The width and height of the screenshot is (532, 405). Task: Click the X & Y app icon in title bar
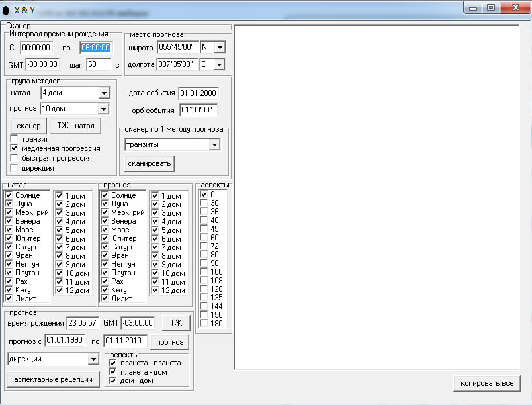click(7, 9)
